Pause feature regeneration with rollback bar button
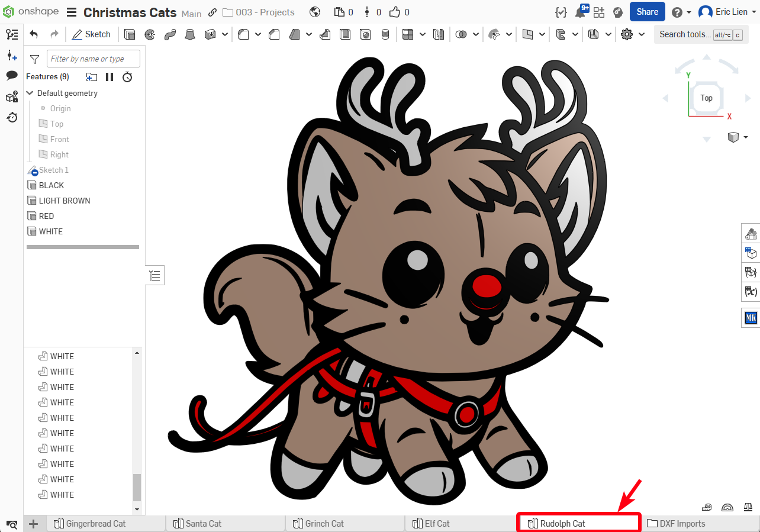Image resolution: width=760 pixels, height=532 pixels. pos(110,77)
